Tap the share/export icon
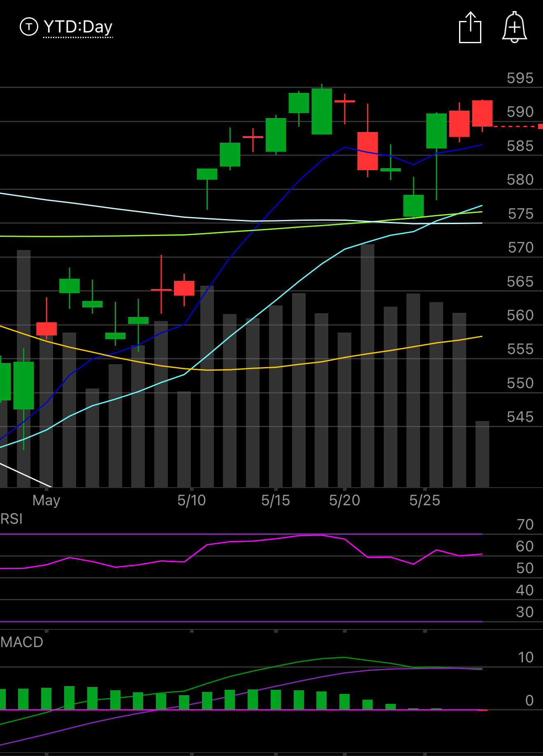543x756 pixels. (x=470, y=27)
